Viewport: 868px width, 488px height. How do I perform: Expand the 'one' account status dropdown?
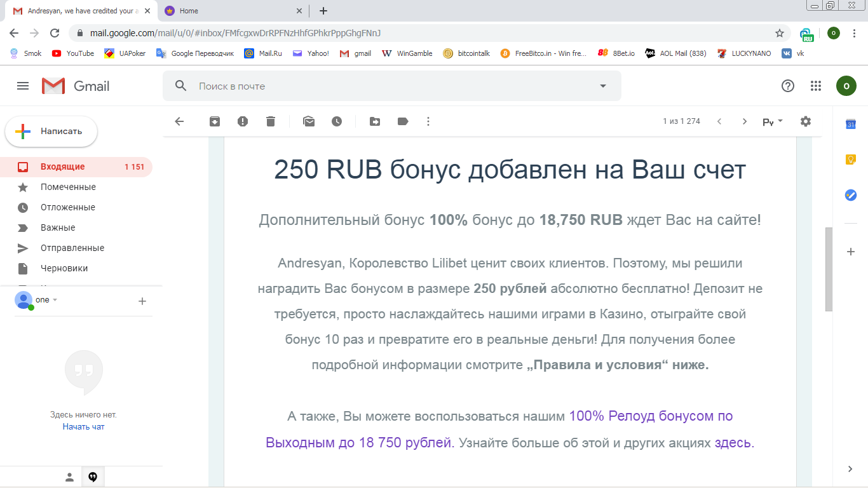(x=55, y=300)
